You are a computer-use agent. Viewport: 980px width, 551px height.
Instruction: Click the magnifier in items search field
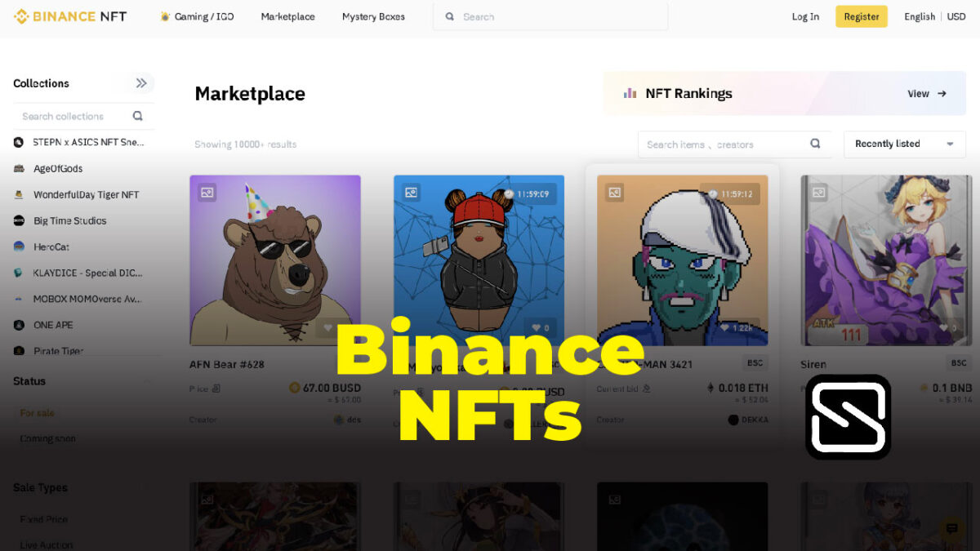[815, 144]
